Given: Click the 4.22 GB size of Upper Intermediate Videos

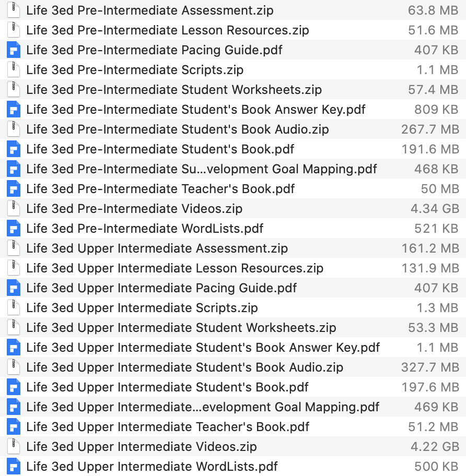Looking at the screenshot, I should [435, 447].
